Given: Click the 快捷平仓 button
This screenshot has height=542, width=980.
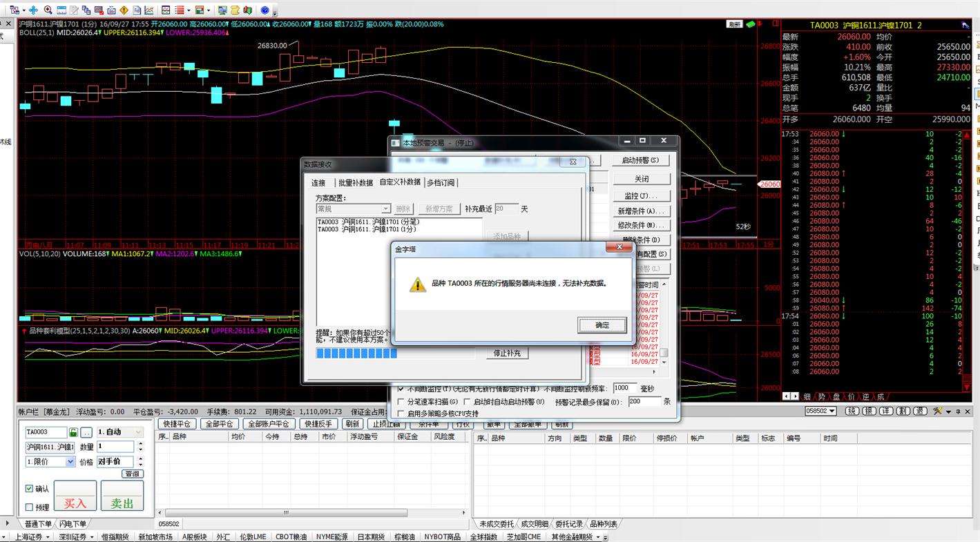Looking at the screenshot, I should [177, 424].
